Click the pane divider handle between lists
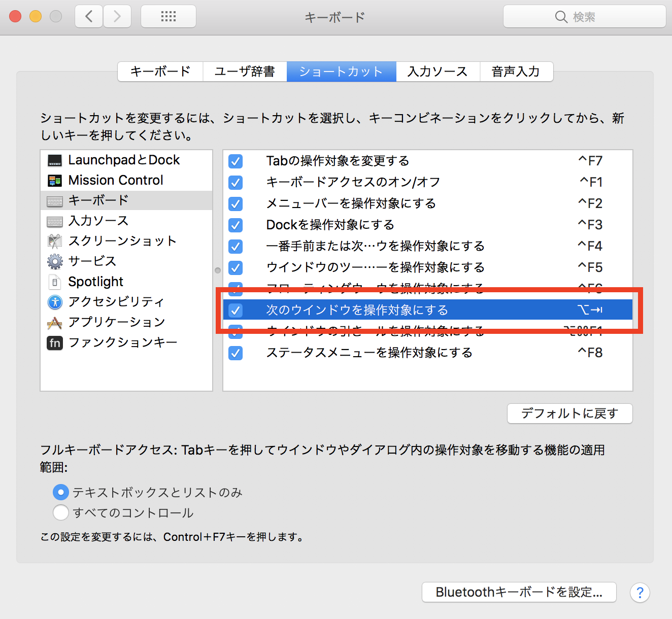 click(218, 270)
